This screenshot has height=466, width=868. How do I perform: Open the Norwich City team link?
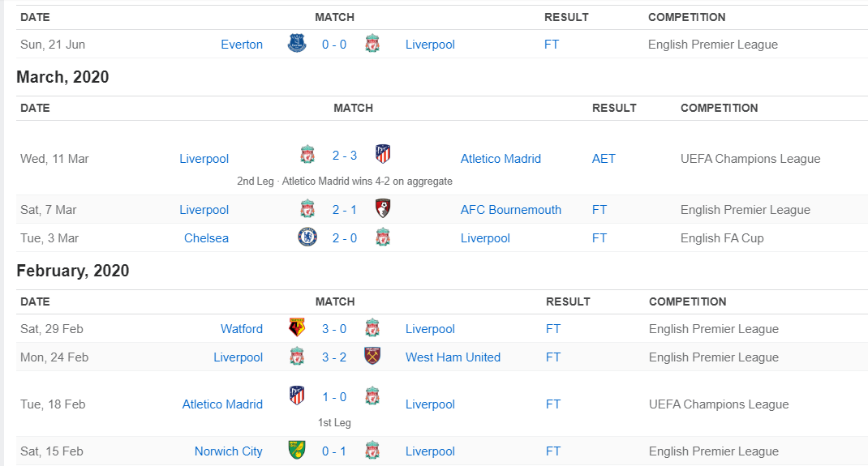(x=229, y=451)
